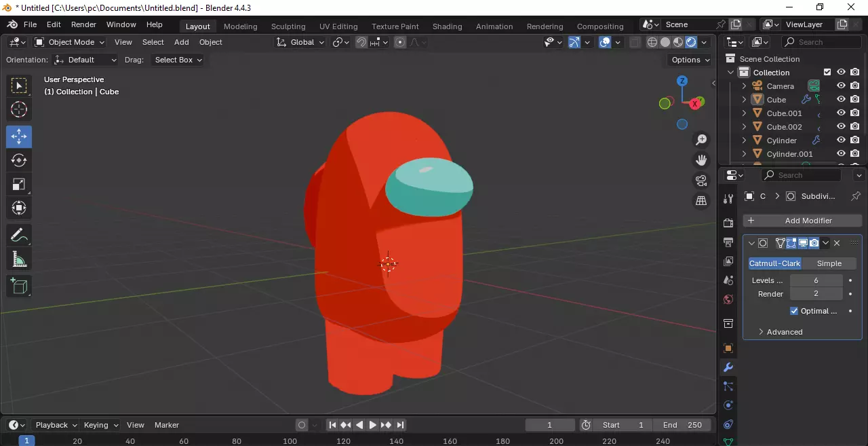
Task: Open the World properties tab
Action: (728, 299)
